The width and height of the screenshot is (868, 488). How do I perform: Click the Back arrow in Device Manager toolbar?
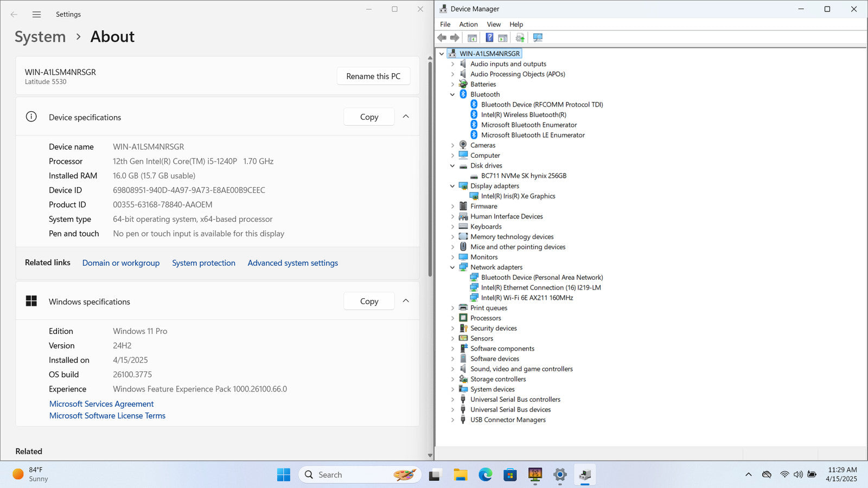442,37
